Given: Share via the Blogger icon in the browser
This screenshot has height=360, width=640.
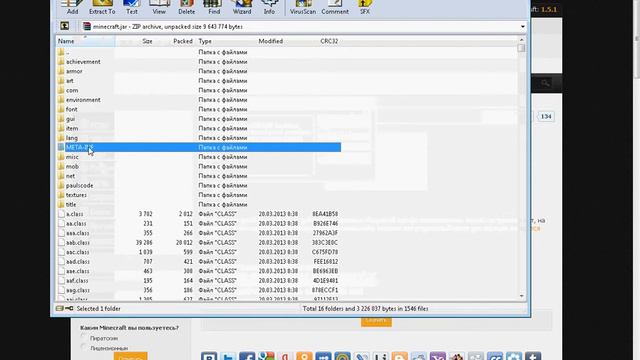Looking at the screenshot, I should click(399, 356).
